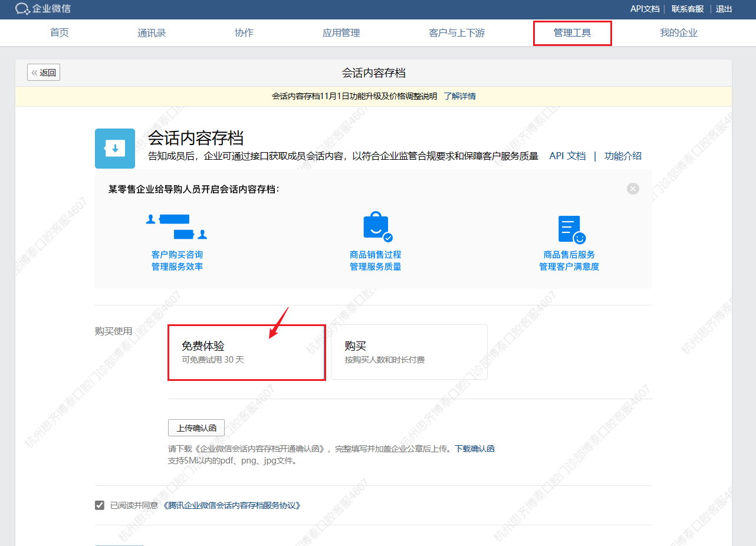The height and width of the screenshot is (546, 756).
Task: Click the 某零售企业给导购人员开启会话内容存档 heading
Action: (x=194, y=189)
